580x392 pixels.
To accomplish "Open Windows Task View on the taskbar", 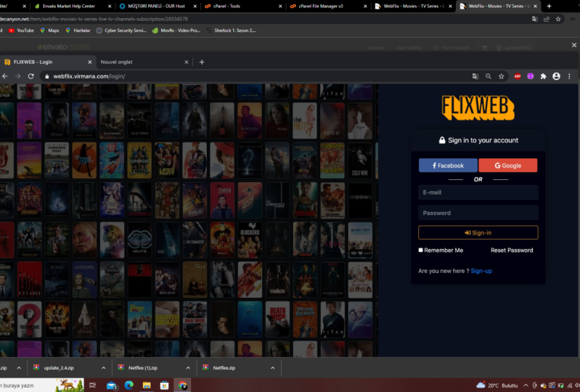I will coord(92,385).
